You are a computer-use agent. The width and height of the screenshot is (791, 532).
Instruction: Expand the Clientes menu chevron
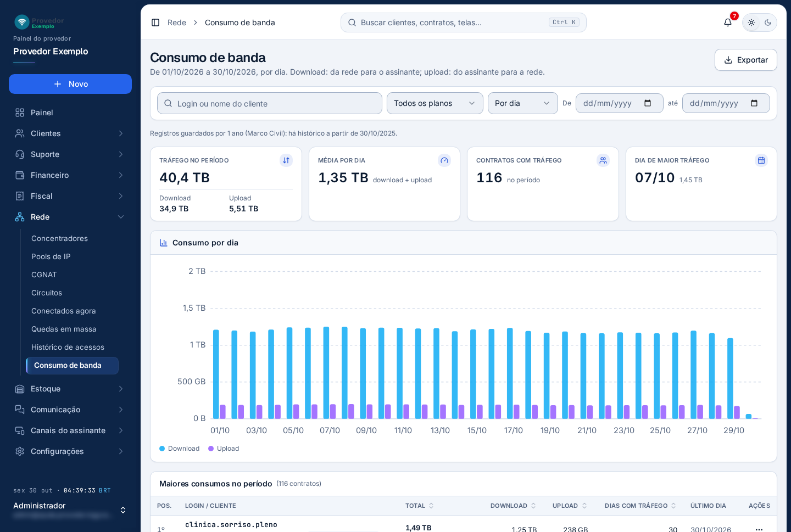[x=121, y=133]
